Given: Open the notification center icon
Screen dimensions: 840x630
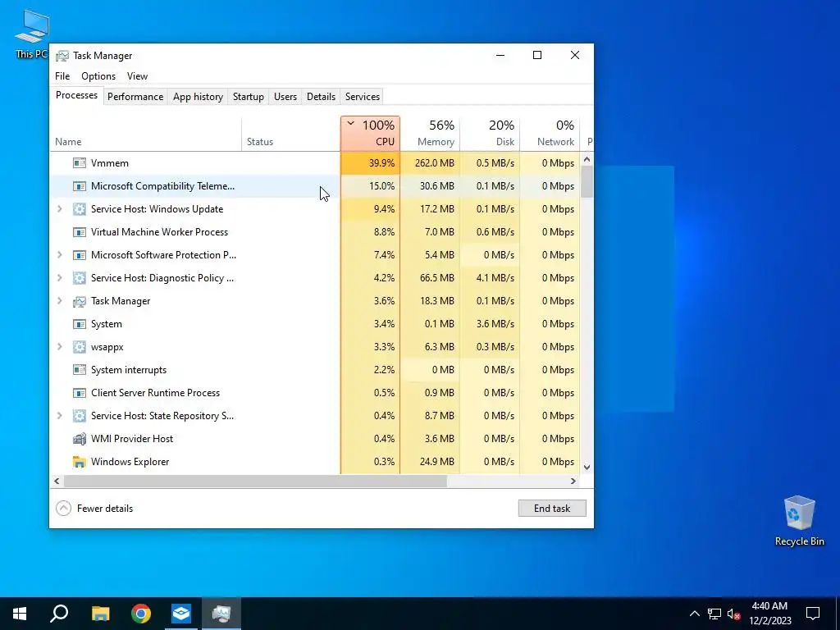Looking at the screenshot, I should pyautogui.click(x=813, y=614).
